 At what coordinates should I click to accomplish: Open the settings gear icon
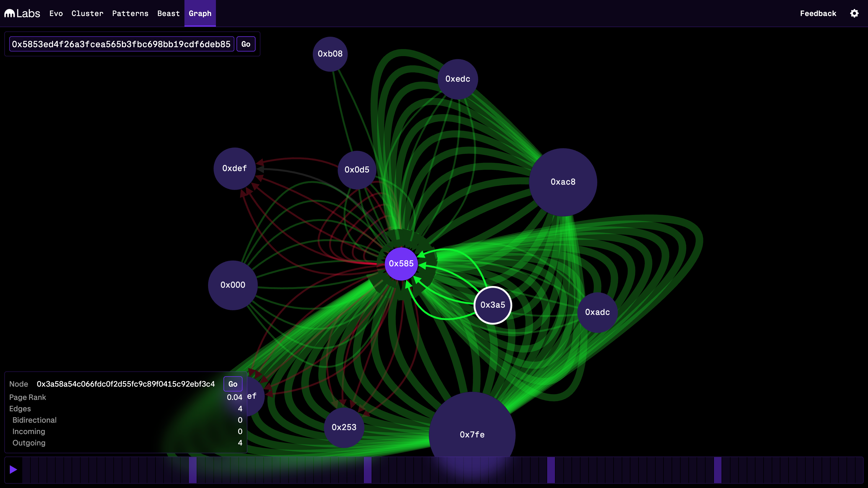[x=854, y=14]
